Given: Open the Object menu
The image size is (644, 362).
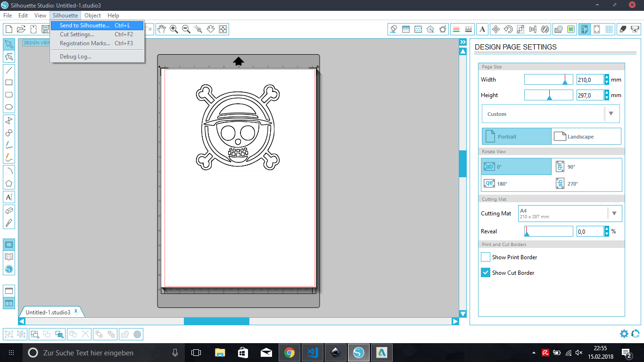Looking at the screenshot, I should point(93,16).
